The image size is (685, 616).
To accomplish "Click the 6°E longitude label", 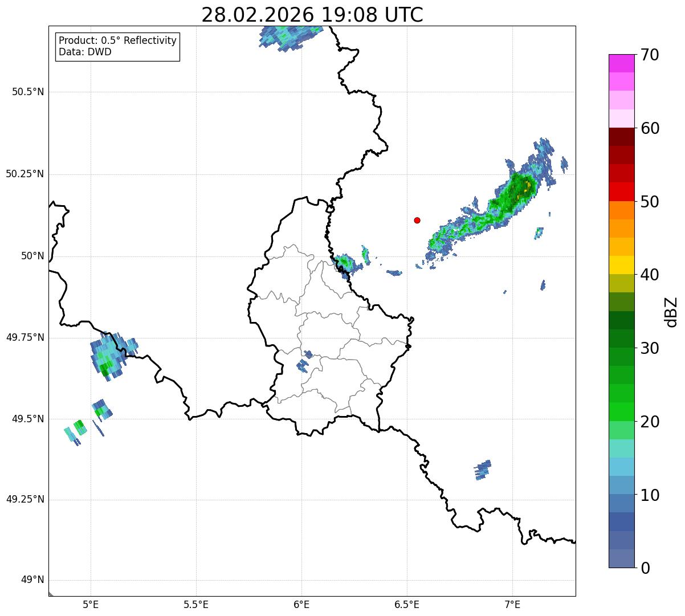I will (x=301, y=604).
